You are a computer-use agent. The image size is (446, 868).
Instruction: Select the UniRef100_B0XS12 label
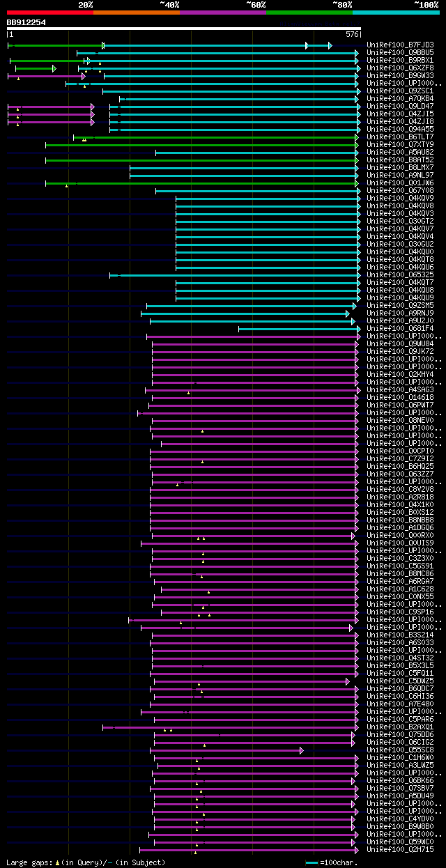coord(400,512)
